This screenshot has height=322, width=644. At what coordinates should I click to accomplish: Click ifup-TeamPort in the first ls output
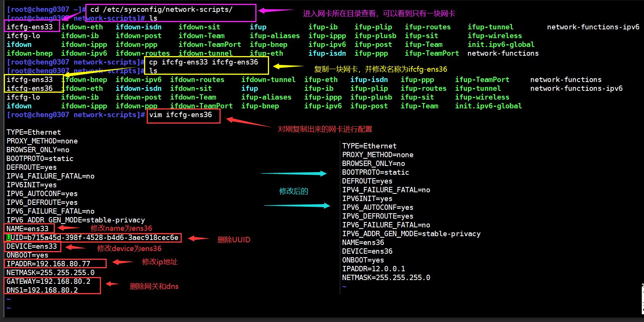pos(432,53)
